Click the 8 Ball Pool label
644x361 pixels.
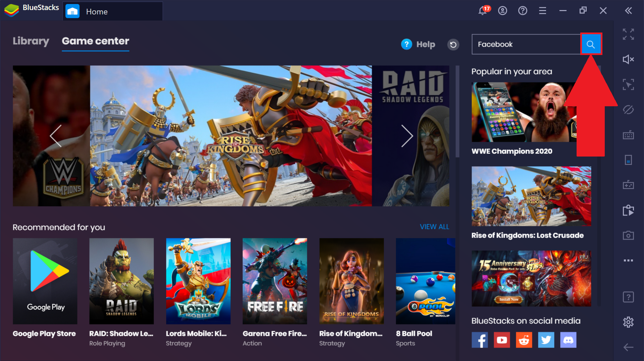pos(414,334)
